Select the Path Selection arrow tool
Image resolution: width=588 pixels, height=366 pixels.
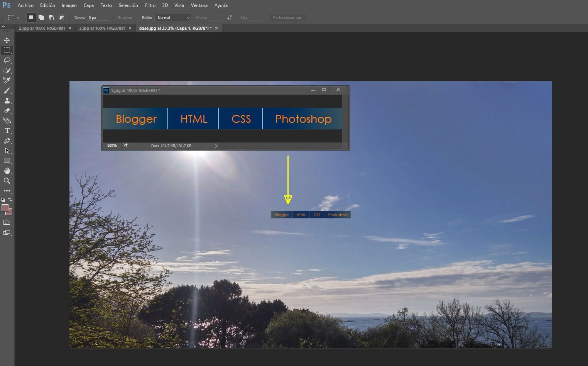7,151
